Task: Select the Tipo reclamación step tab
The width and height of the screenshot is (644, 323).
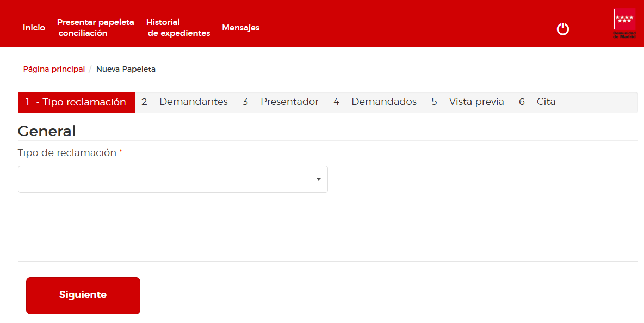Action: (x=76, y=102)
